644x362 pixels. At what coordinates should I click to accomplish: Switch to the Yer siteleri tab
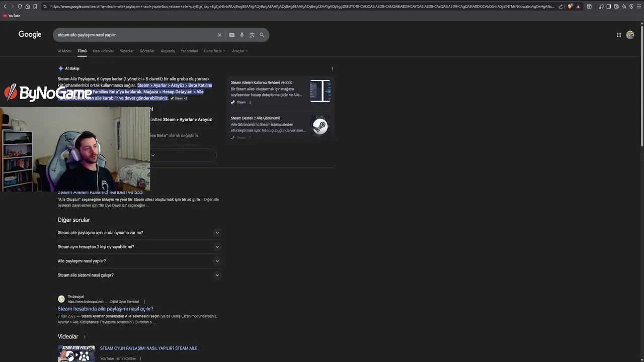[189, 51]
